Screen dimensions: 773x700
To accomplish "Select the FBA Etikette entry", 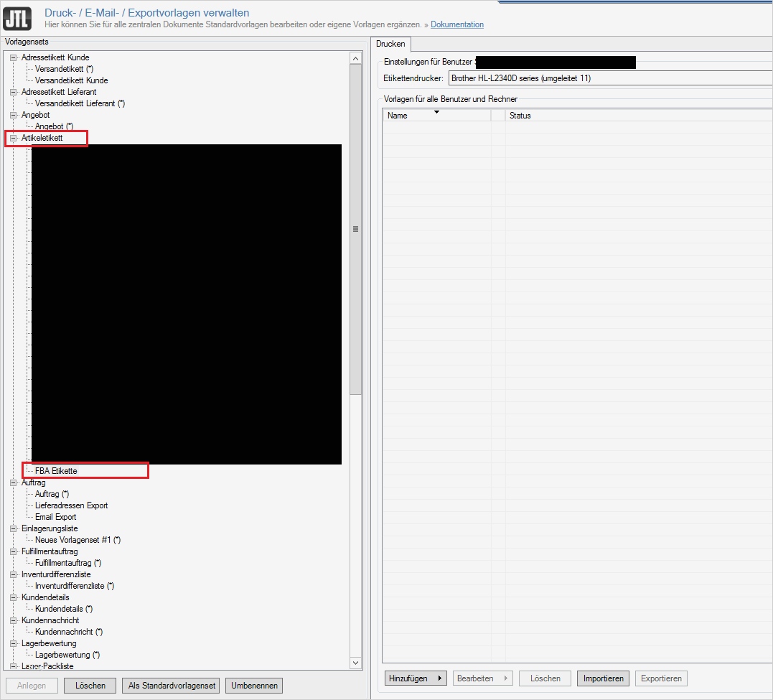I will (56, 471).
